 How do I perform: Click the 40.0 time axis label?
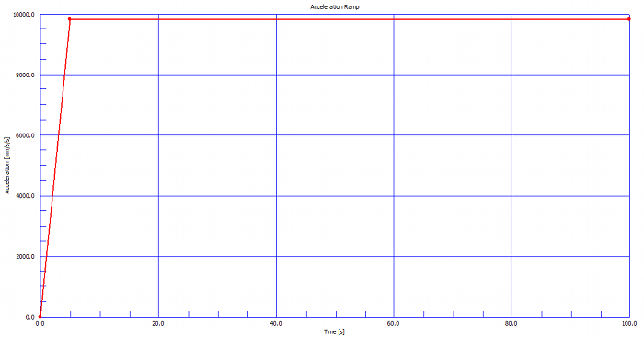point(276,324)
